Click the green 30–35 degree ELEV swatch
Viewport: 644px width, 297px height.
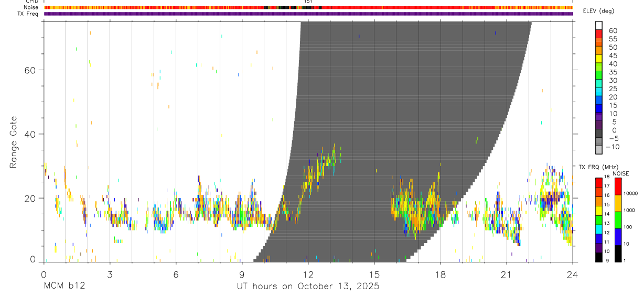(599, 75)
